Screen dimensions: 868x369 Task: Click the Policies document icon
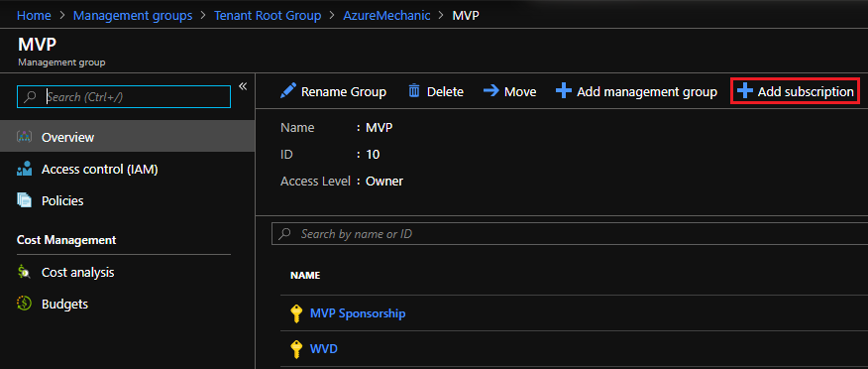(25, 200)
